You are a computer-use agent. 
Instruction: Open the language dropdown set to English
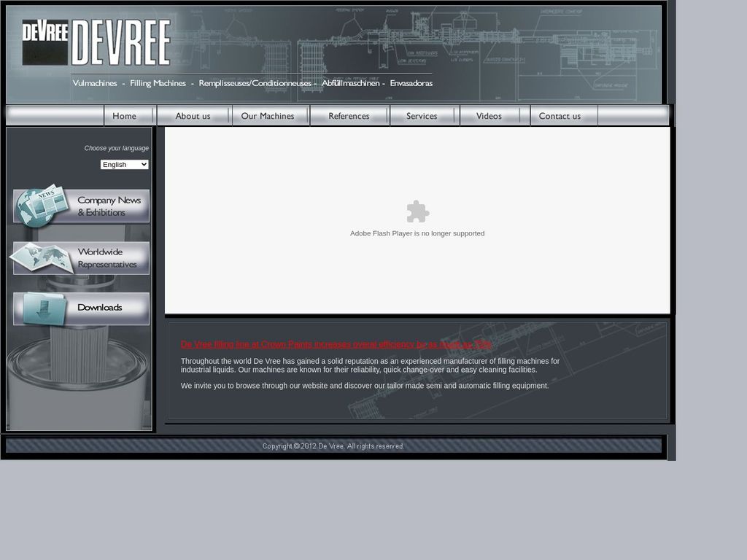point(124,164)
